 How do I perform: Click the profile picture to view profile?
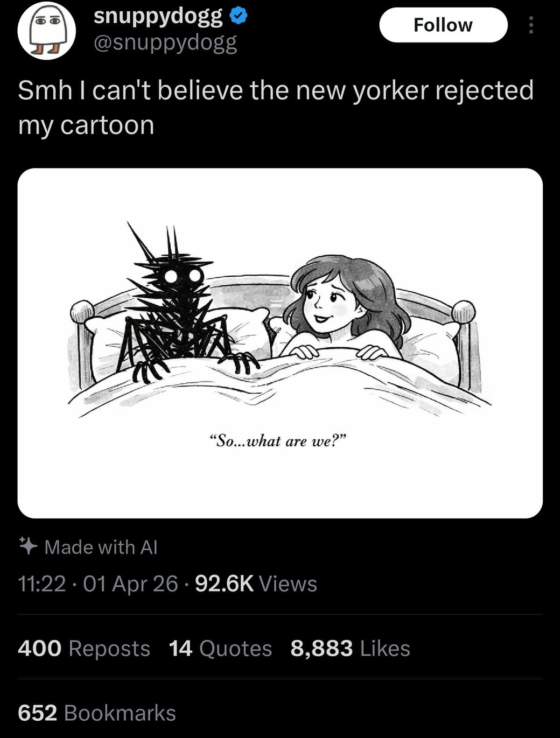pyautogui.click(x=47, y=30)
